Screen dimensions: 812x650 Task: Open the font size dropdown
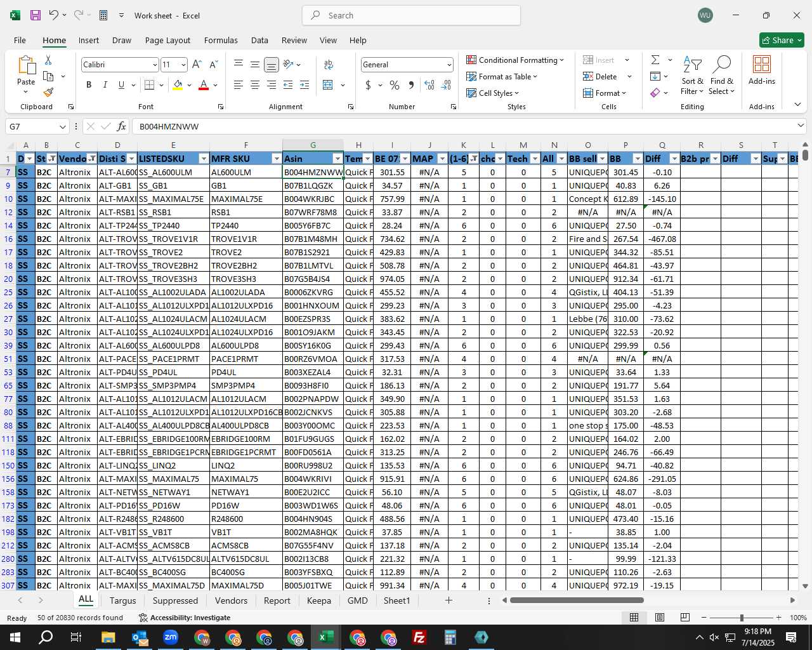point(183,65)
